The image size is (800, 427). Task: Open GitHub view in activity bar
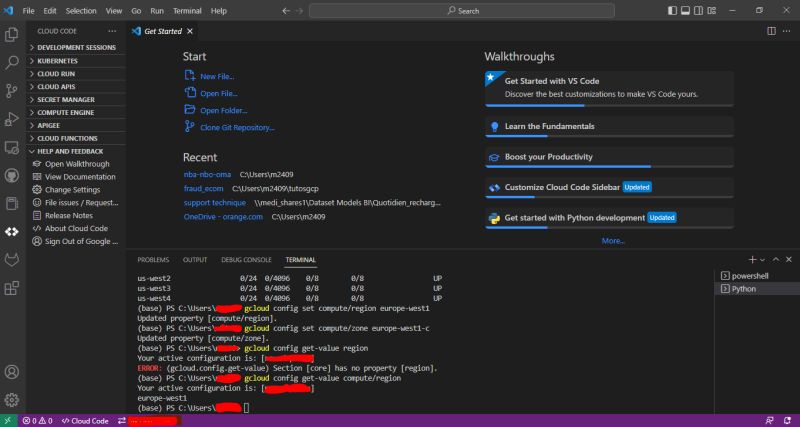point(12,175)
